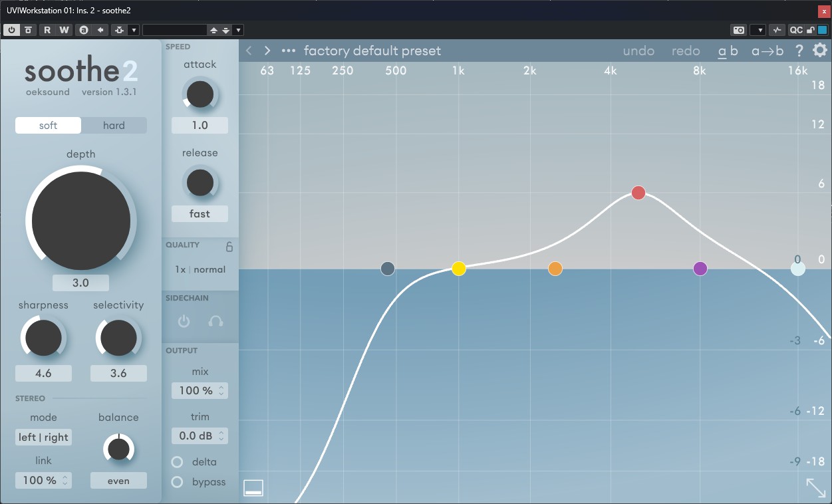The height and width of the screenshot is (504, 832).
Task: Click the attack value 1.0
Action: [200, 125]
